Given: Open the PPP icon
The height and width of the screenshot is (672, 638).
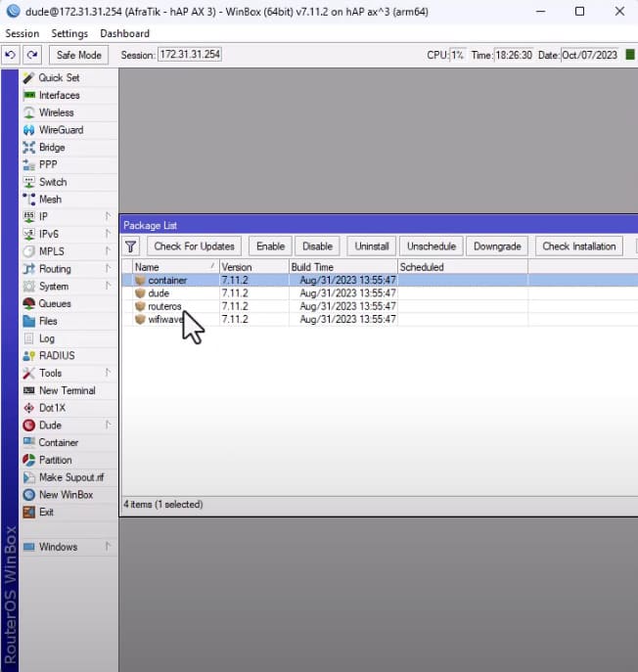Looking at the screenshot, I should point(28,165).
